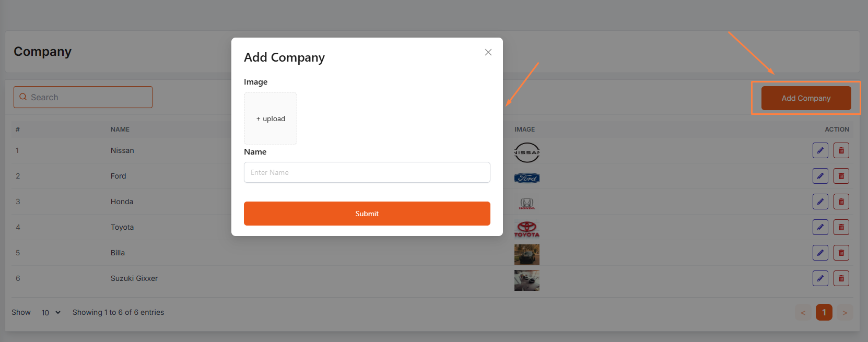Click the company Search field

pyautogui.click(x=84, y=97)
